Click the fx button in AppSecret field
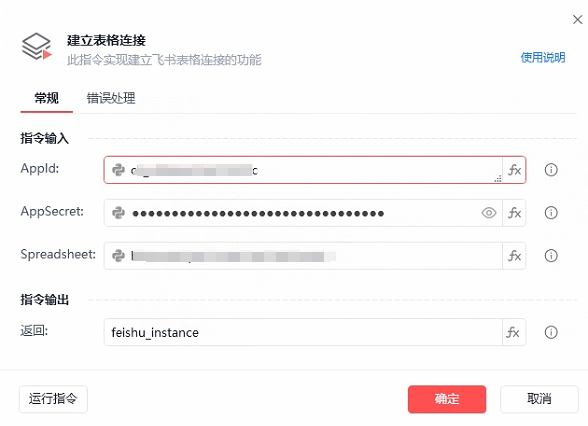Screen dimensions: 588x426 click(x=514, y=213)
